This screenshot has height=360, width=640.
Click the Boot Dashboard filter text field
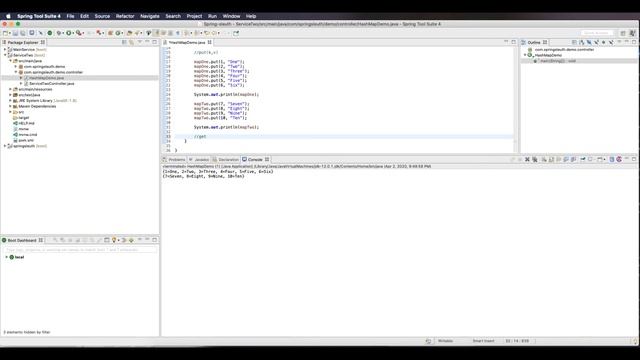(80, 249)
